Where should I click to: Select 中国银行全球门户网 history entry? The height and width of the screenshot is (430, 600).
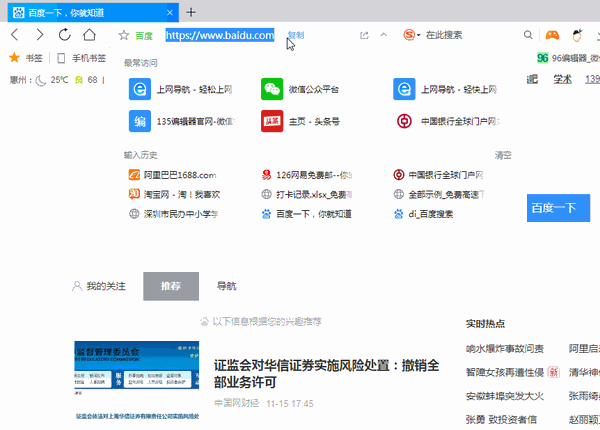(438, 175)
